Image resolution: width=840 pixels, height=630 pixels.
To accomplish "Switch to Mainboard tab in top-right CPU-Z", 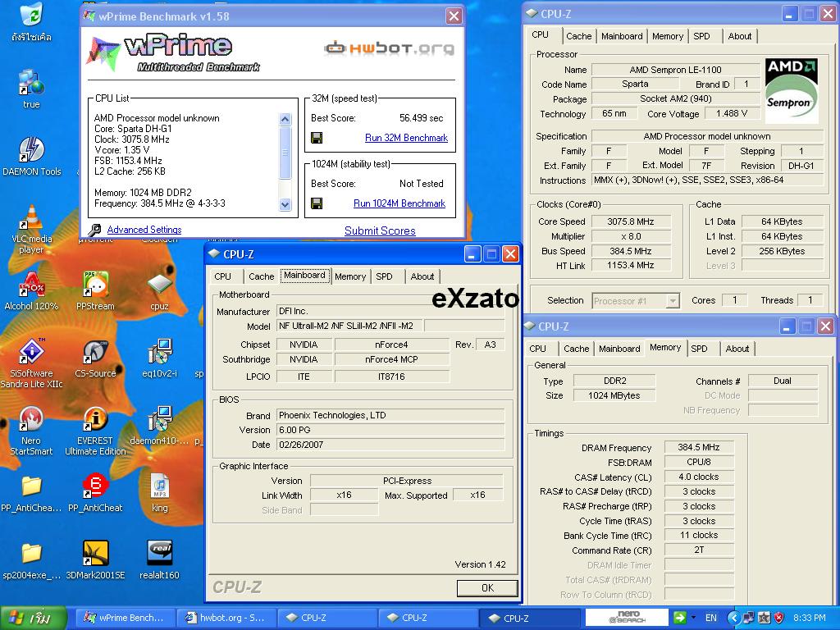I will click(x=622, y=36).
